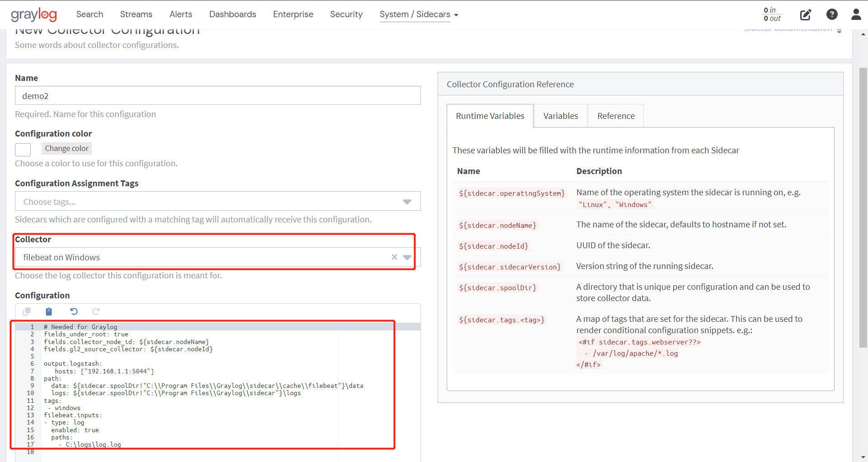Click the 'C:\logs\log.log' path line
868x462 pixels.
(x=90, y=445)
